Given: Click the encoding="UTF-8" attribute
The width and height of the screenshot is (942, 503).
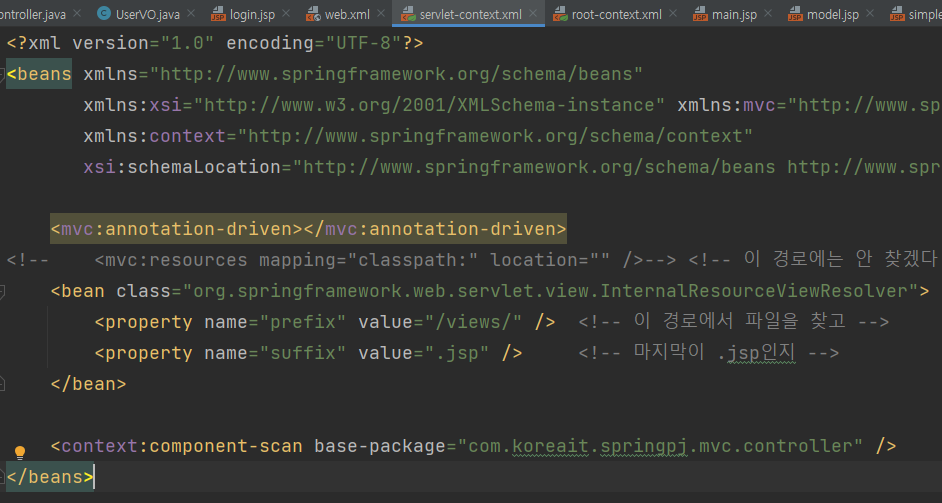Looking at the screenshot, I should coord(314,43).
